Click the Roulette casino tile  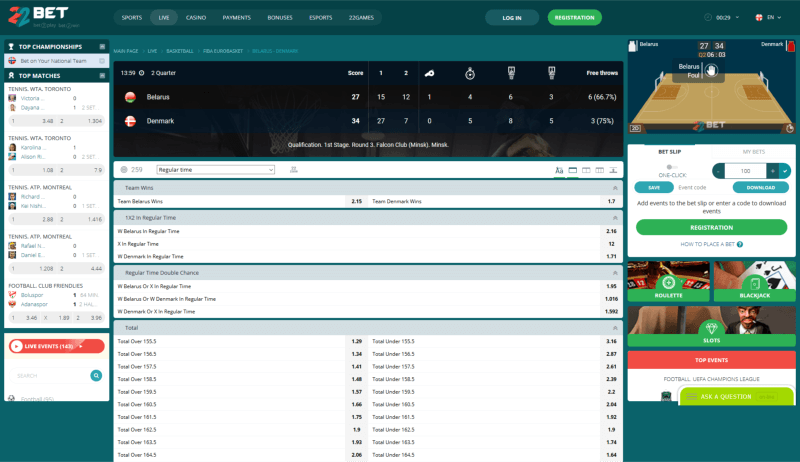pyautogui.click(x=668, y=281)
